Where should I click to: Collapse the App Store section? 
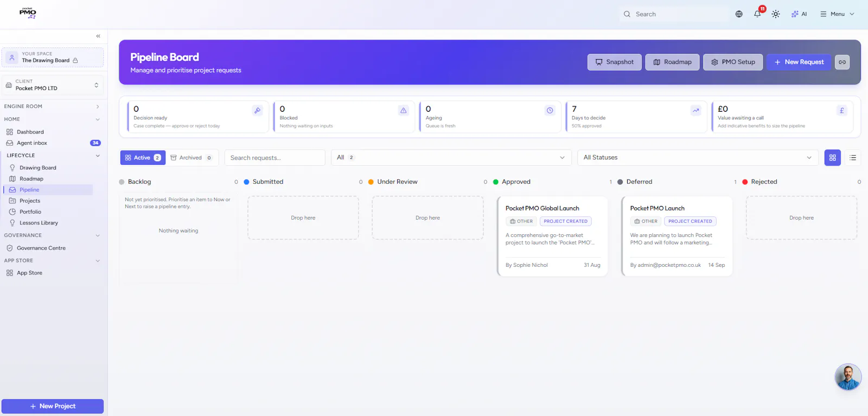[x=52, y=261]
